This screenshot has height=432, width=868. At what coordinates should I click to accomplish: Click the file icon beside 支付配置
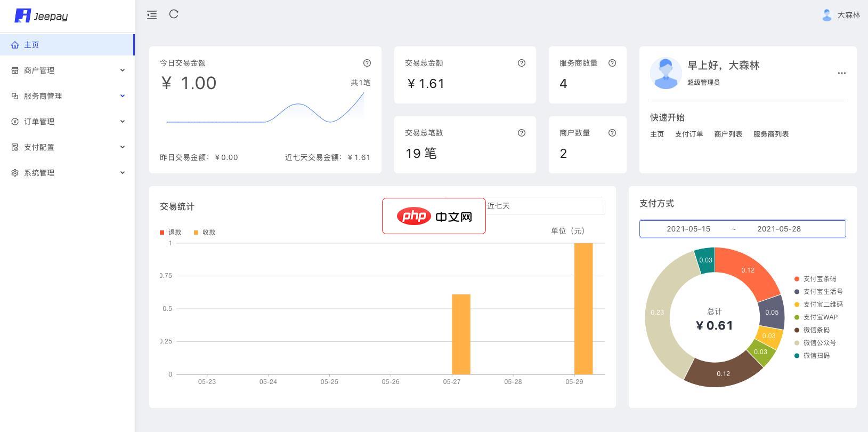15,147
